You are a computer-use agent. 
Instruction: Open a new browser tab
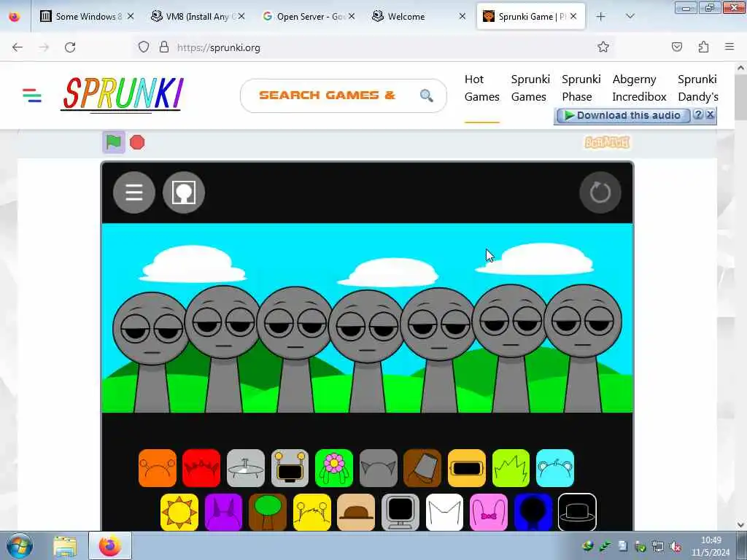601,17
